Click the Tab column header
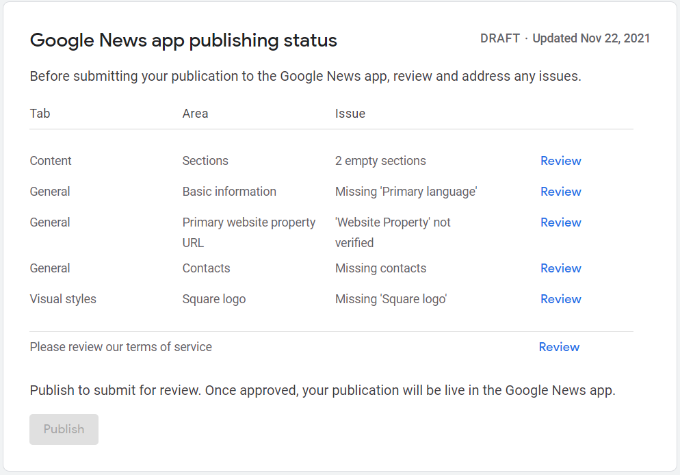The height and width of the screenshot is (475, 680). point(40,114)
